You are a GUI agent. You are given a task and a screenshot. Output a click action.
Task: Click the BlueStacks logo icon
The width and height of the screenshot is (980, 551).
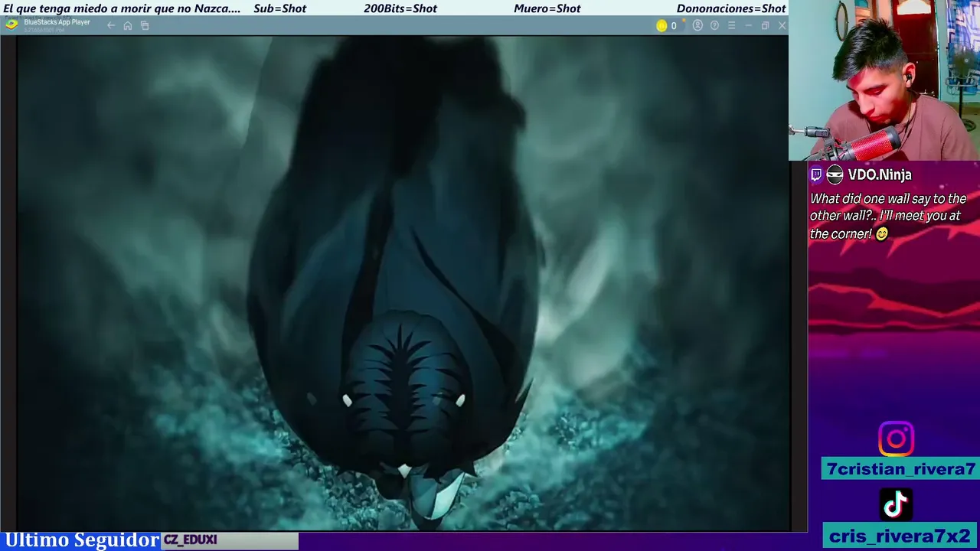tap(11, 24)
